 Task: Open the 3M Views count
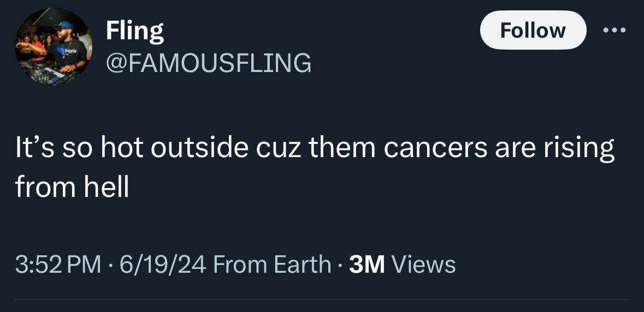[x=402, y=265]
